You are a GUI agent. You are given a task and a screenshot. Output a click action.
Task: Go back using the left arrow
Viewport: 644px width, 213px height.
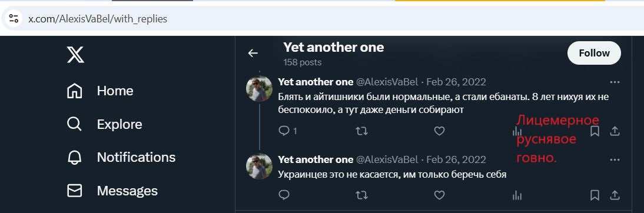coord(253,53)
